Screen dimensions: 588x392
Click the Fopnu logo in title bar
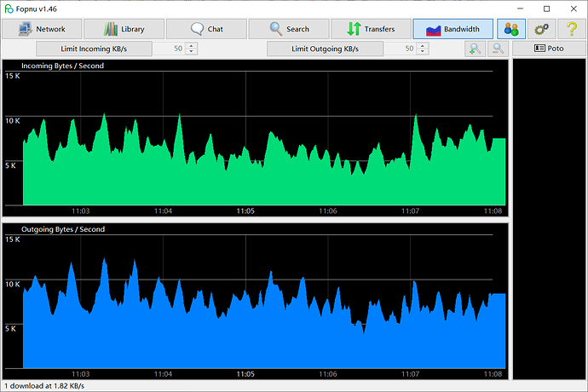click(9, 9)
